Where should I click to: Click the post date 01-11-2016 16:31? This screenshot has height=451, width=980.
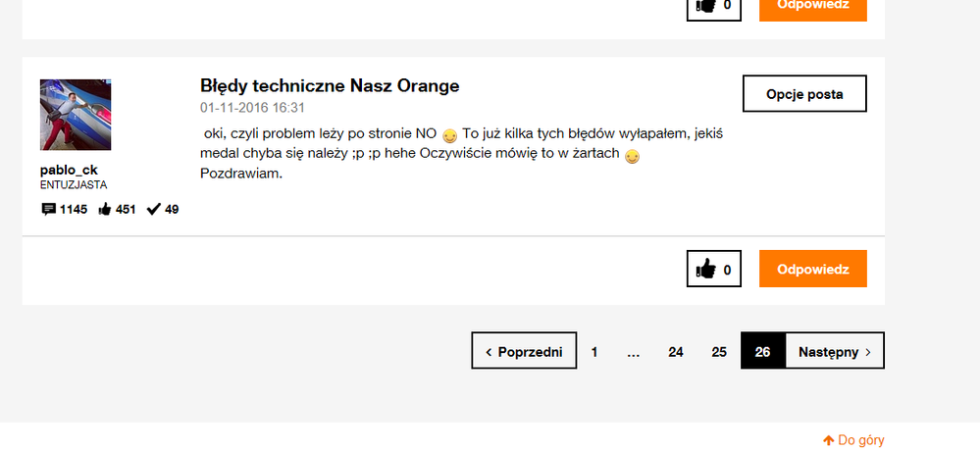tap(252, 108)
